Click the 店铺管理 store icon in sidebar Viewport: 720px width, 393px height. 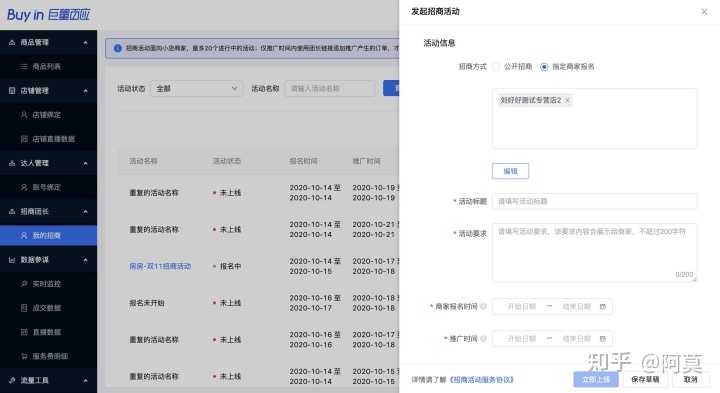coord(12,91)
